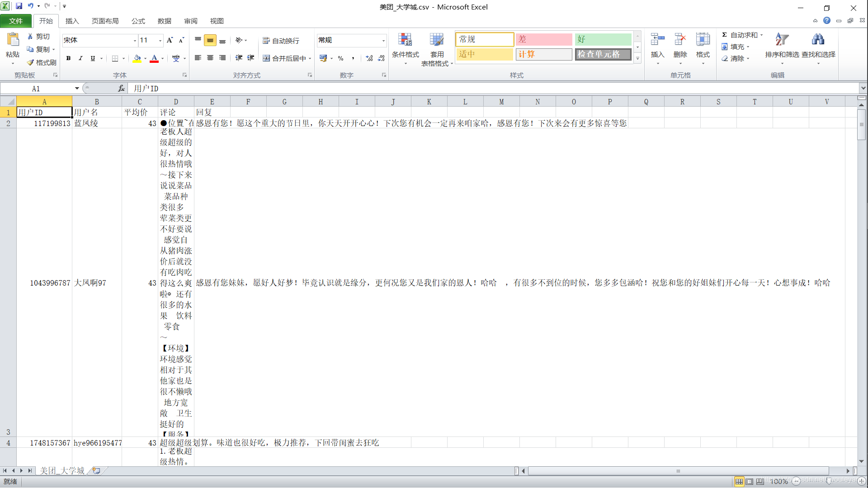Viewport: 868px width, 488px height.
Task: Apply the 适中 (Neutral) cell style swatch
Action: click(485, 54)
